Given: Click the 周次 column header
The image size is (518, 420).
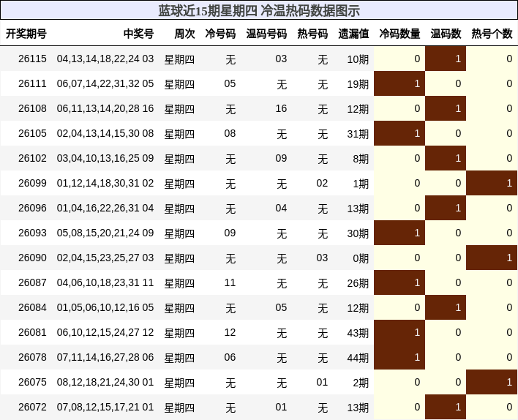Looking at the screenshot, I should 184,34.
